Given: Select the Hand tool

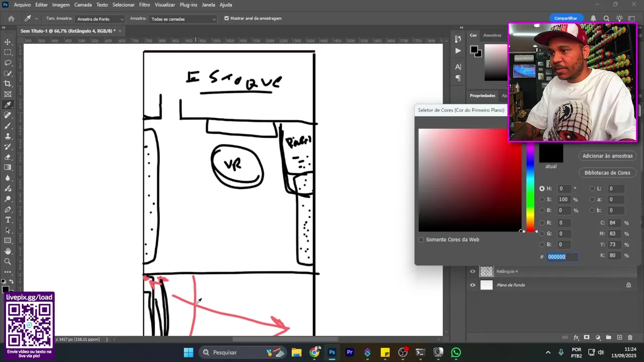Looking at the screenshot, I should point(8,251).
